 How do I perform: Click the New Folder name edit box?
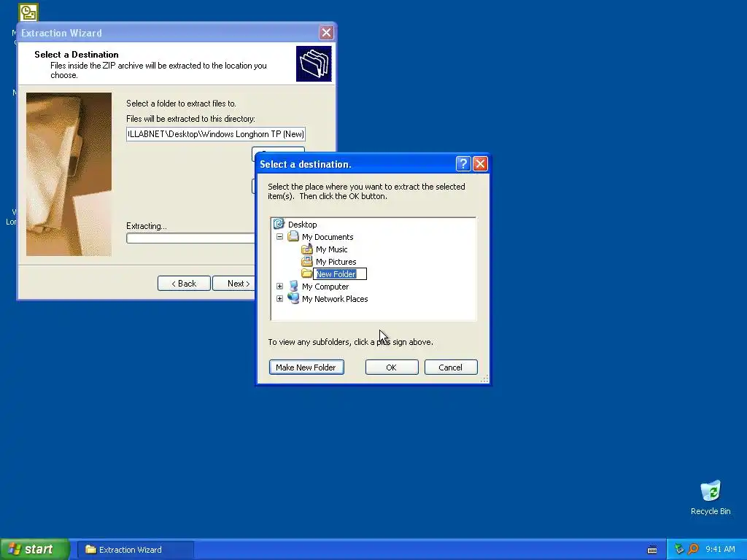tap(340, 274)
